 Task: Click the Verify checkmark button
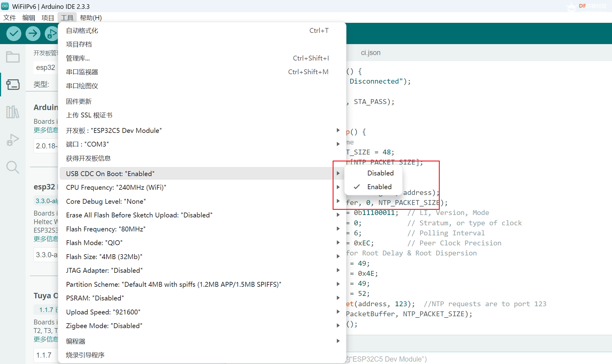coord(14,33)
